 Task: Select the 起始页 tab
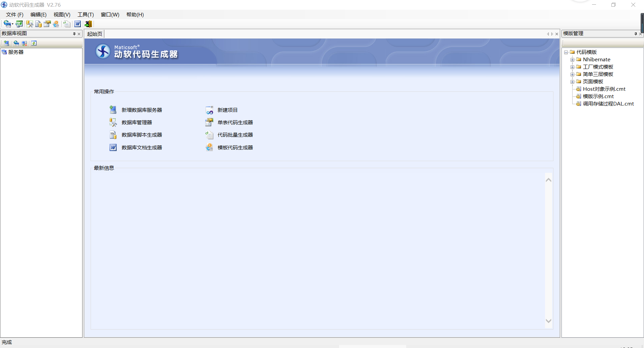coord(95,34)
